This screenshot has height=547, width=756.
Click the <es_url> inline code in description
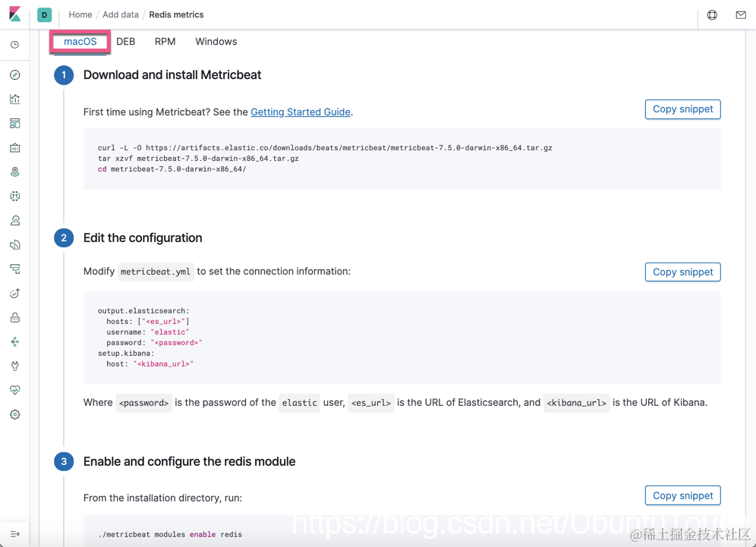point(370,403)
